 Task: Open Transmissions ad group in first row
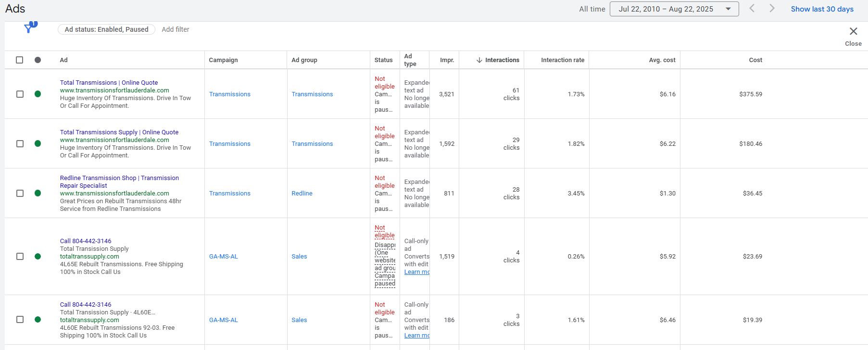[312, 94]
